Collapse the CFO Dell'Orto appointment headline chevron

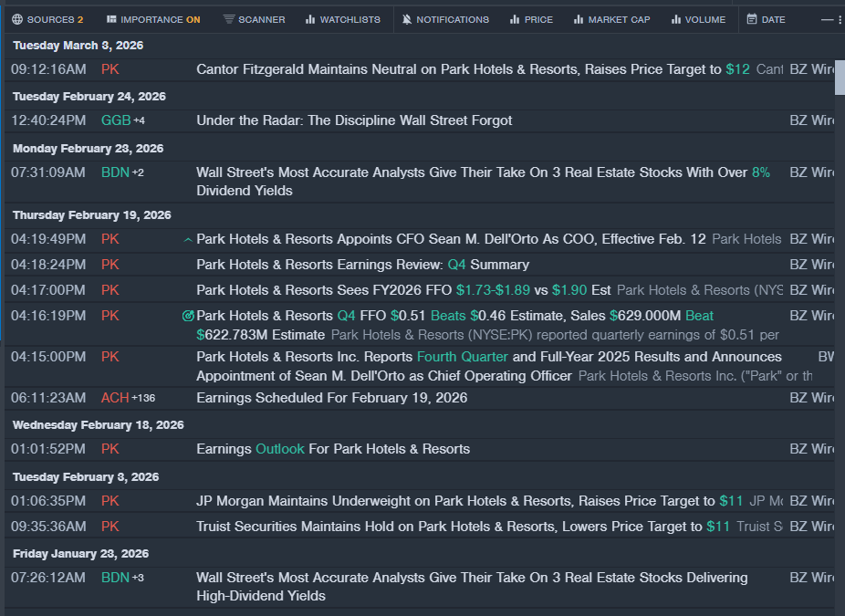click(x=188, y=240)
